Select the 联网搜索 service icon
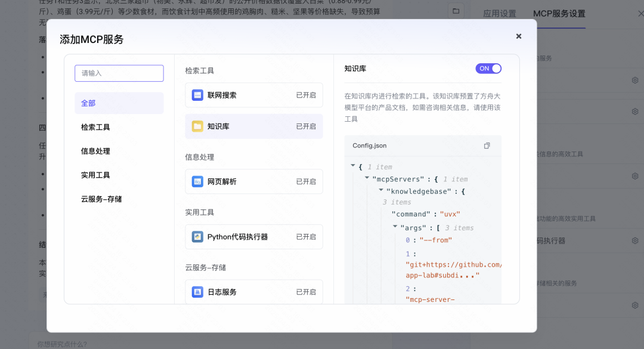The width and height of the screenshot is (644, 349). 197,95
